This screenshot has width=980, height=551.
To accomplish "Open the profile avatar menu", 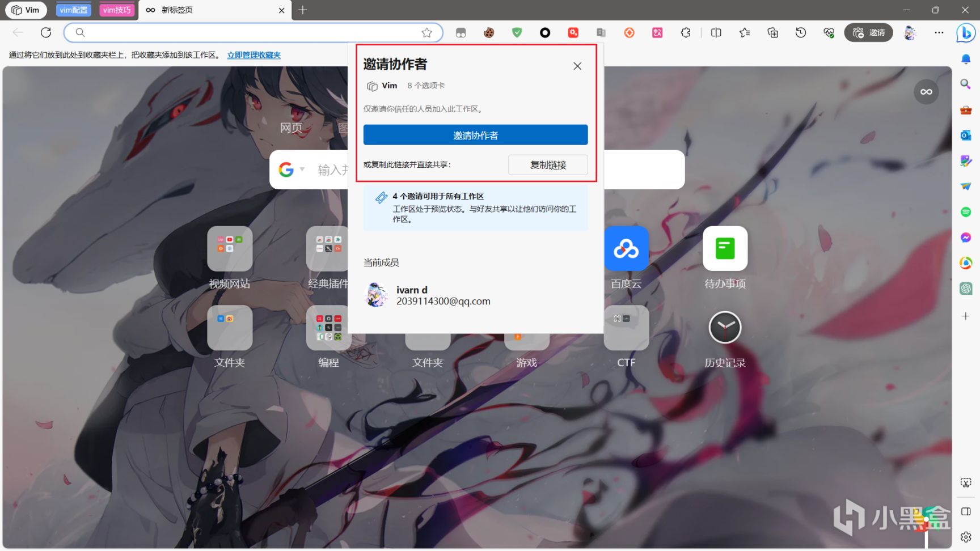I will point(910,33).
